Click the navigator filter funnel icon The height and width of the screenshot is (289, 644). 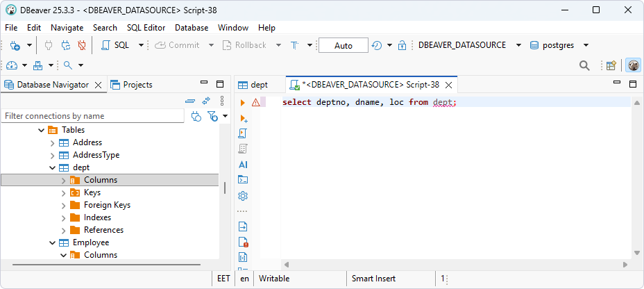[x=212, y=116]
